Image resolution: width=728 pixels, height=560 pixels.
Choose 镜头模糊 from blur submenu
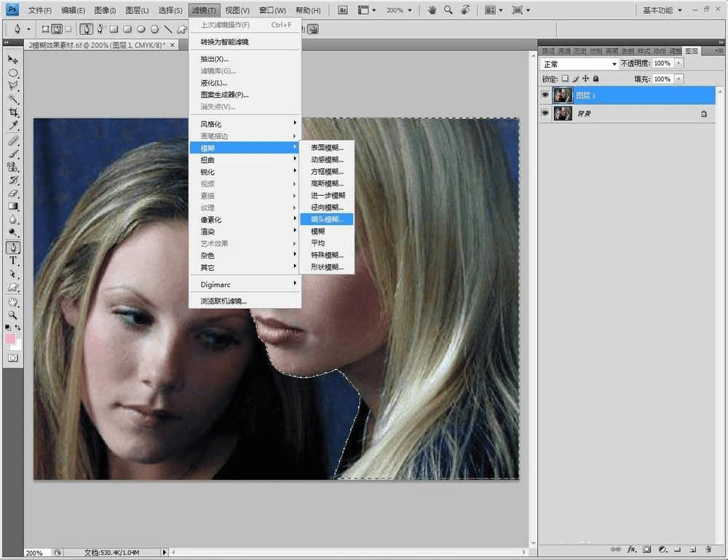[x=327, y=219]
